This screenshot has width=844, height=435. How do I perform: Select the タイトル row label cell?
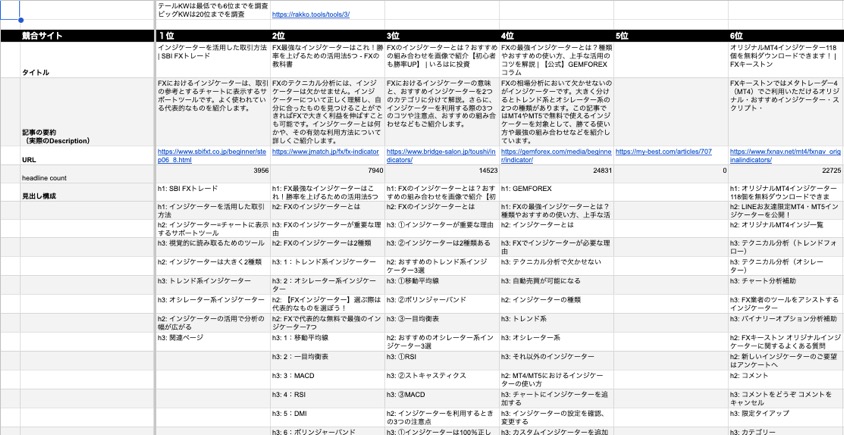click(36, 73)
